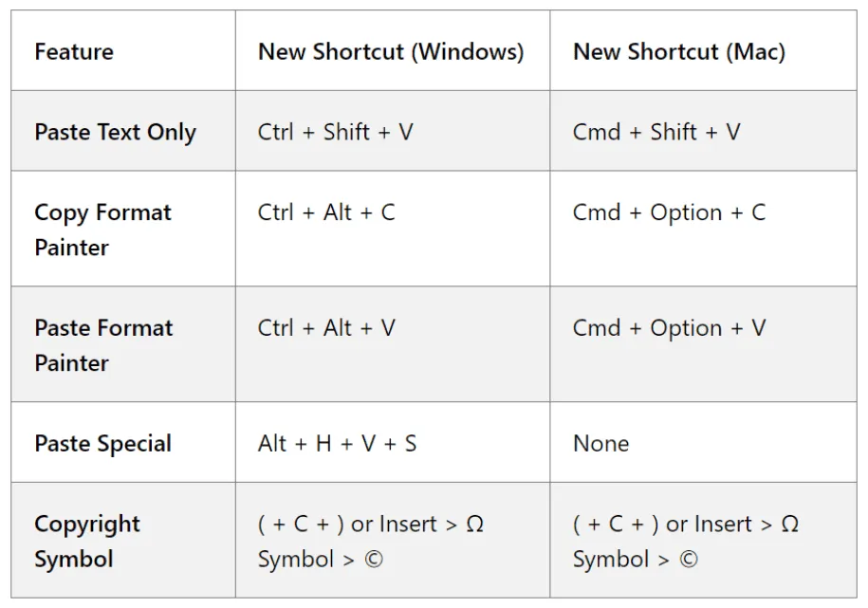
Task: Select the Paste Special row label
Action: tap(102, 443)
